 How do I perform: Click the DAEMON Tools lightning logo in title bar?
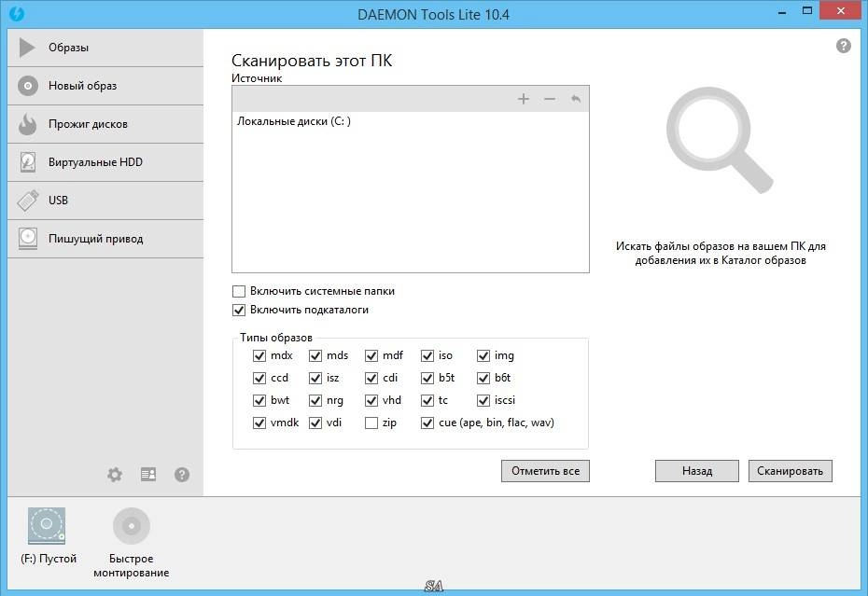click(17, 13)
